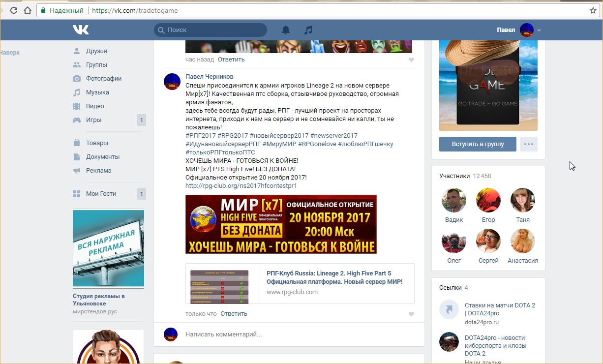Viewport: 603px width, 364px height.
Task: Open member Вадик profile
Action: coord(454,206)
